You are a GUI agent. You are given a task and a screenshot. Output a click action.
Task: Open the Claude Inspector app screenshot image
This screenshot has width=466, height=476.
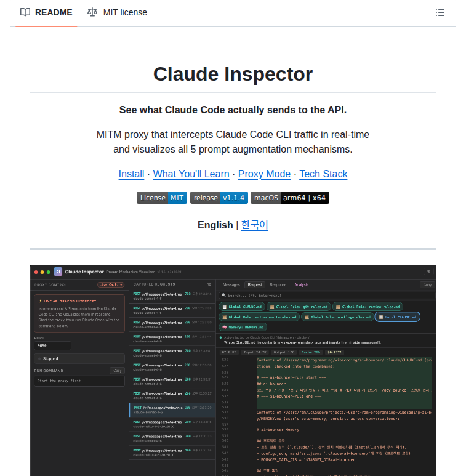(x=233, y=370)
